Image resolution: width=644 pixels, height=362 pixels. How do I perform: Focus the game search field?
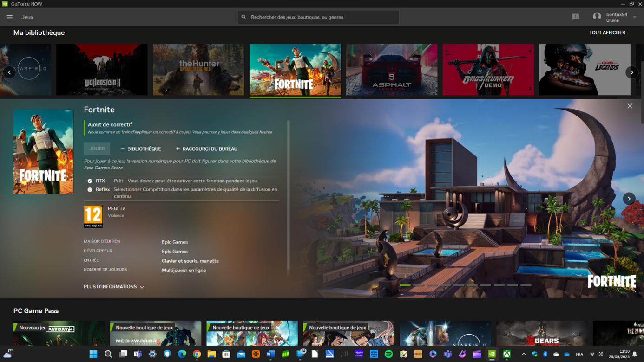pyautogui.click(x=318, y=17)
